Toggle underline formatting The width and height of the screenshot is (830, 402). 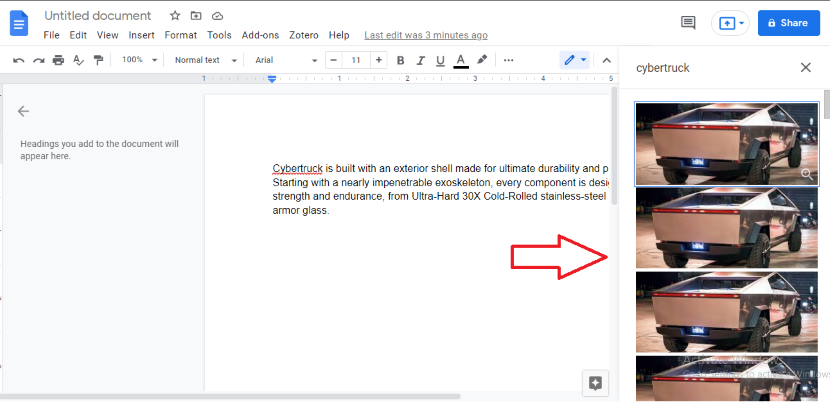pos(440,60)
